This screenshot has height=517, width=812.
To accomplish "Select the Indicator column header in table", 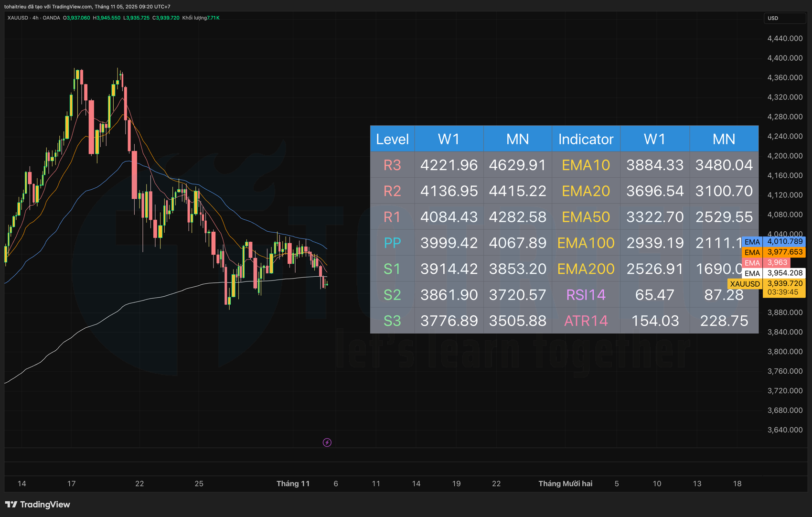I will pyautogui.click(x=586, y=139).
